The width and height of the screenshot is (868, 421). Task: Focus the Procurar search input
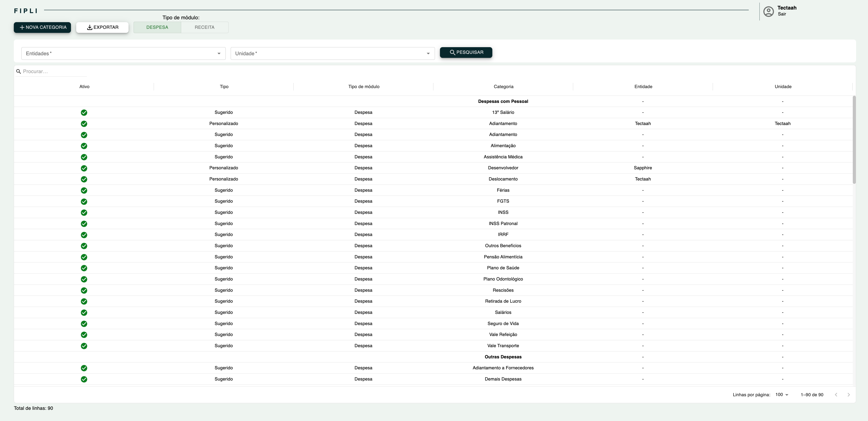(54, 71)
